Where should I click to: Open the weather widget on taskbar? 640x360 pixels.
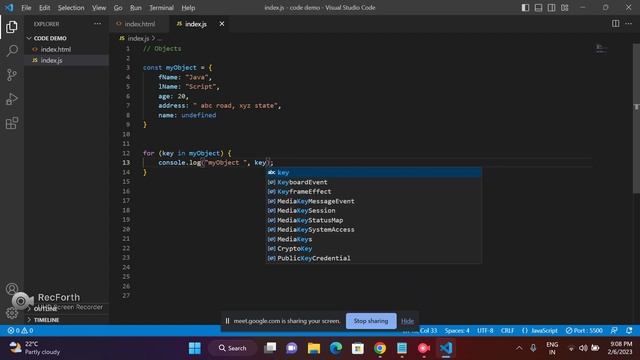(x=35, y=348)
